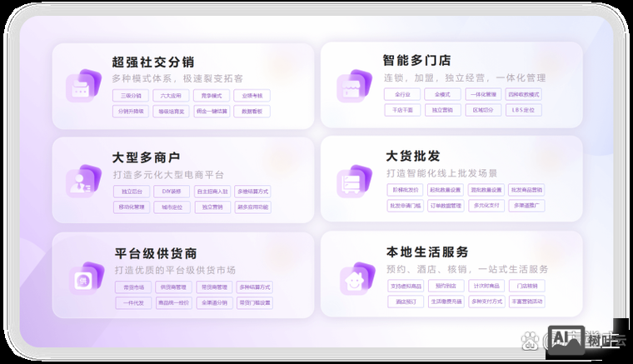Tap the 生活缴费充值 tag
Screen dimensions: 633x364
pos(446,302)
